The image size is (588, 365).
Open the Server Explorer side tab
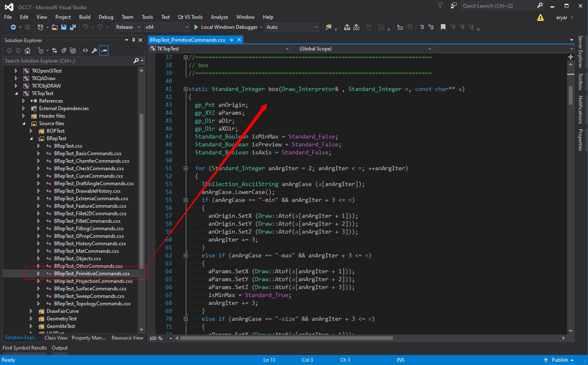[580, 52]
